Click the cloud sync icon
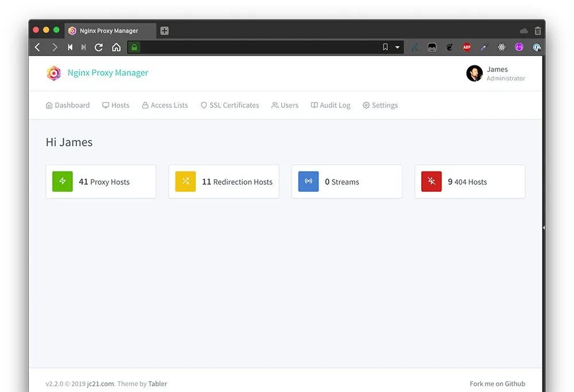The height and width of the screenshot is (392, 574). [x=523, y=31]
